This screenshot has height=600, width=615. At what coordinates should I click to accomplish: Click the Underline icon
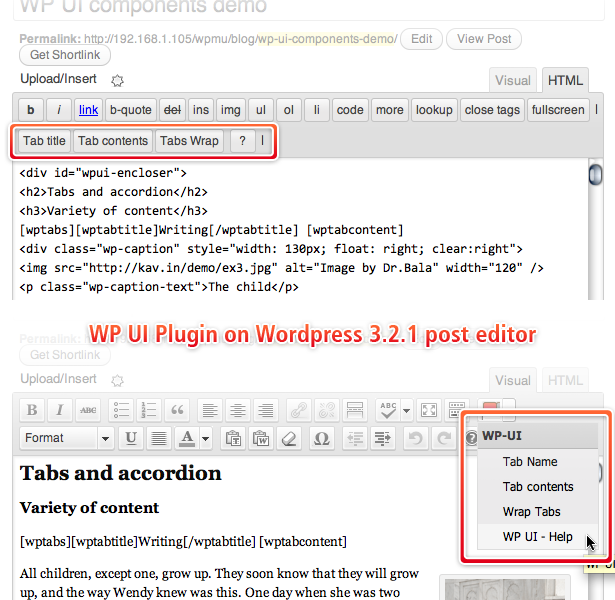click(x=131, y=438)
